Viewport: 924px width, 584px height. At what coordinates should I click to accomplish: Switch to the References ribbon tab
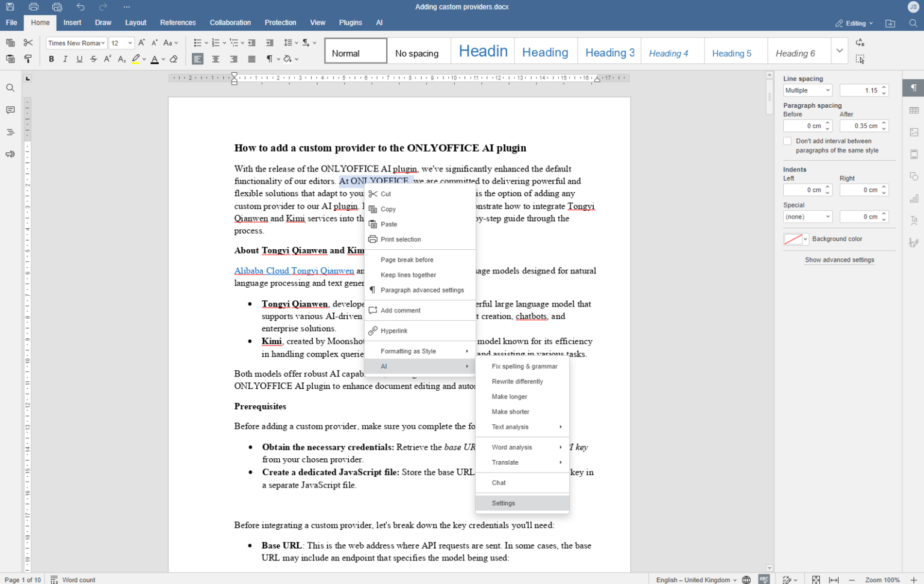178,22
